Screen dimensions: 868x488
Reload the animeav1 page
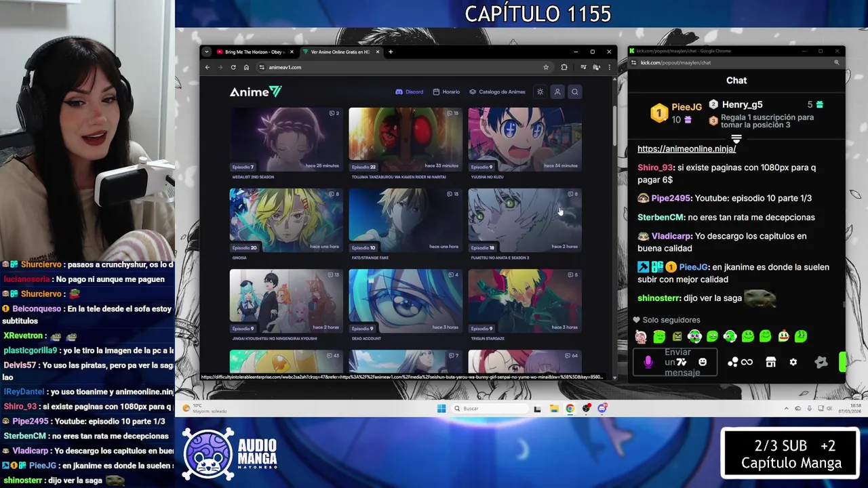(x=233, y=67)
